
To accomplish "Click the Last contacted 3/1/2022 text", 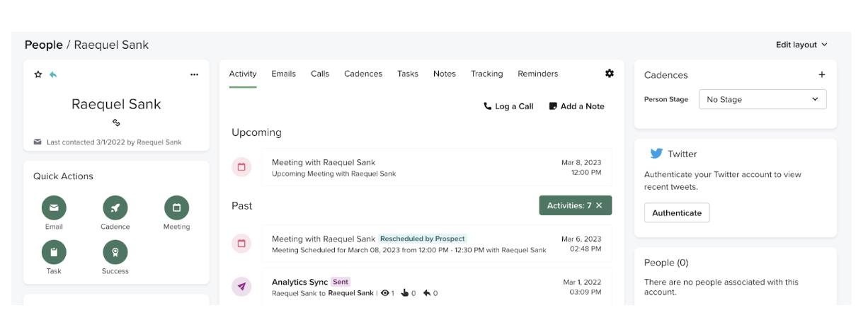I will click(114, 142).
